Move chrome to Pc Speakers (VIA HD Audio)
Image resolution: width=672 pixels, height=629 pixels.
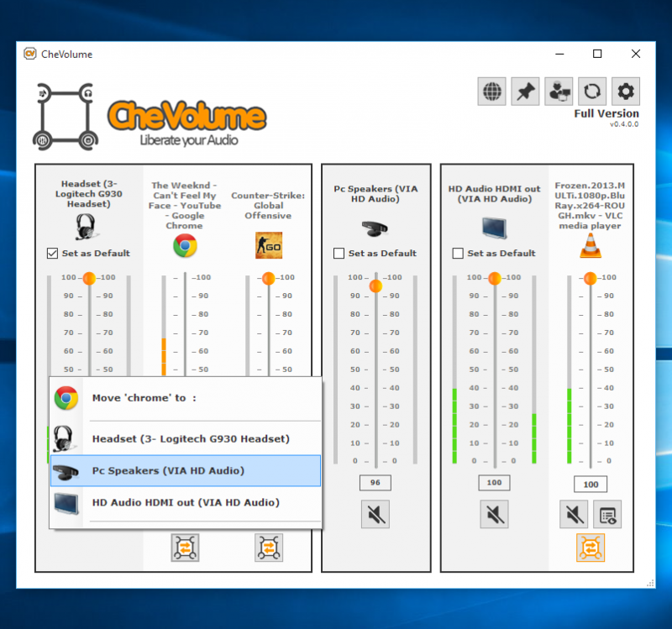(186, 470)
